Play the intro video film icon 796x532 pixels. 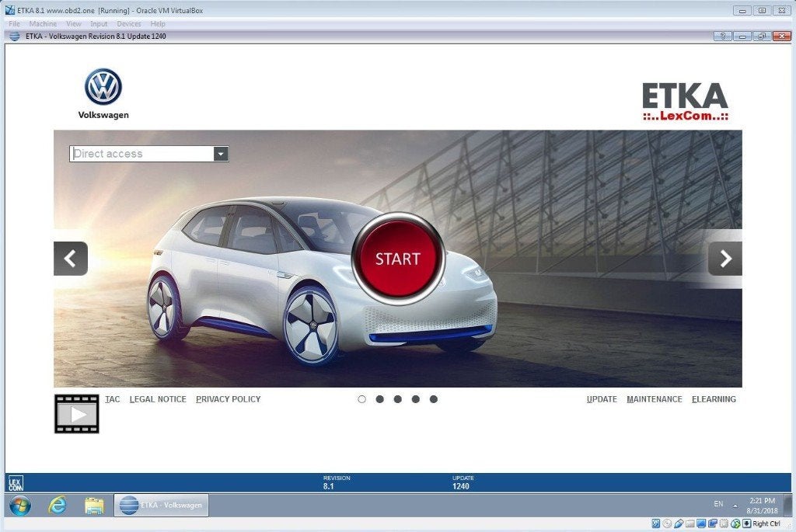click(x=77, y=414)
